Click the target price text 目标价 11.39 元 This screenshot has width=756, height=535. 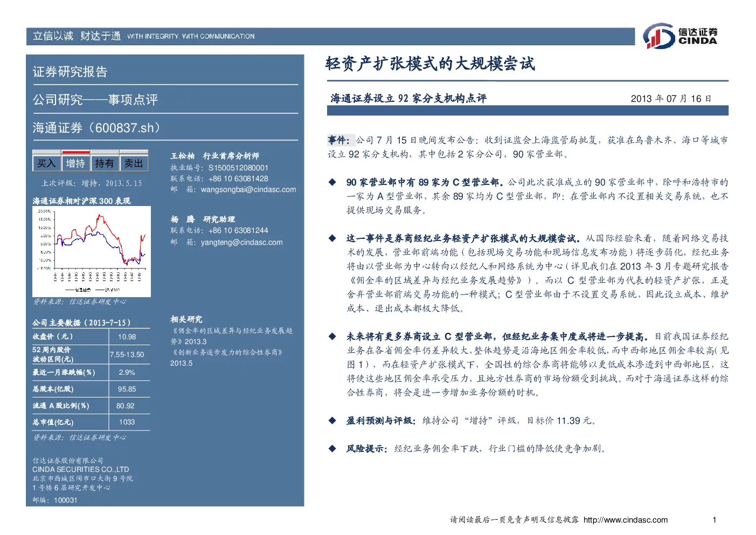tap(559, 421)
